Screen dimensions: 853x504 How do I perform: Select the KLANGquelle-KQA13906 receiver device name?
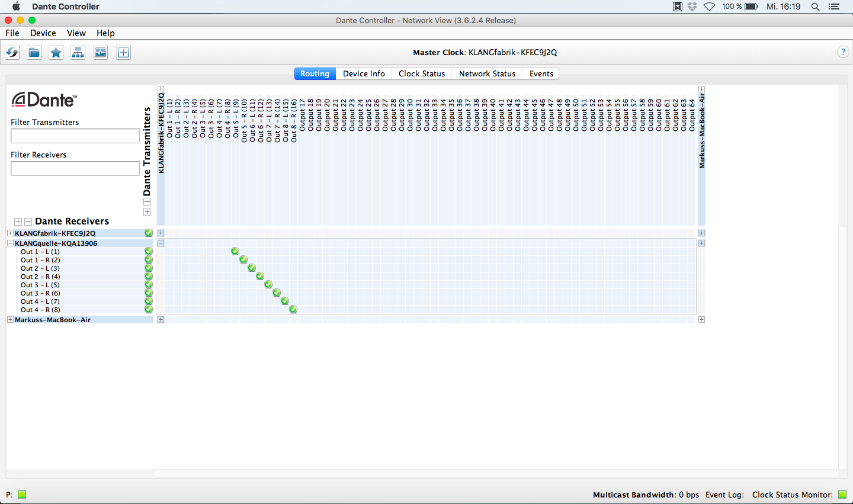[x=56, y=243]
